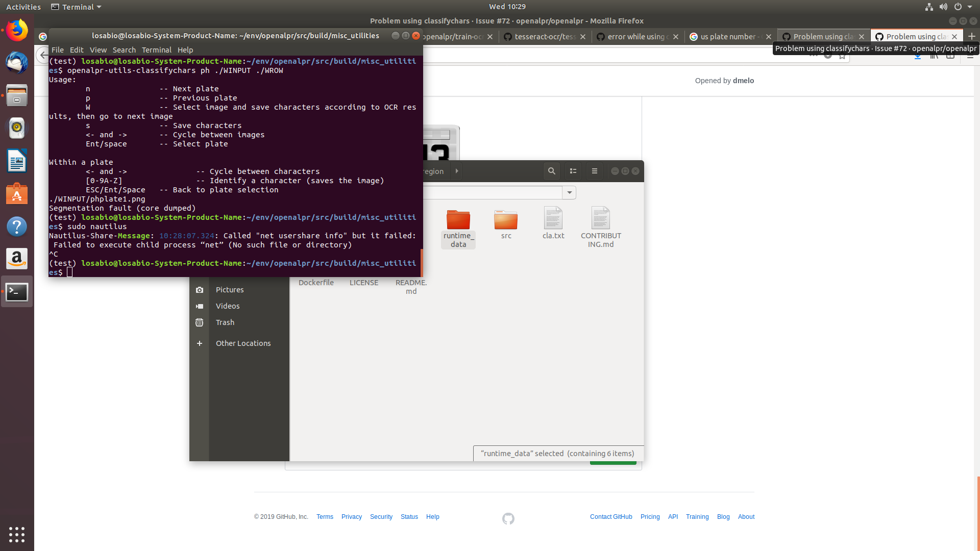
Task: Expand the path bar next arrow
Action: 457,171
